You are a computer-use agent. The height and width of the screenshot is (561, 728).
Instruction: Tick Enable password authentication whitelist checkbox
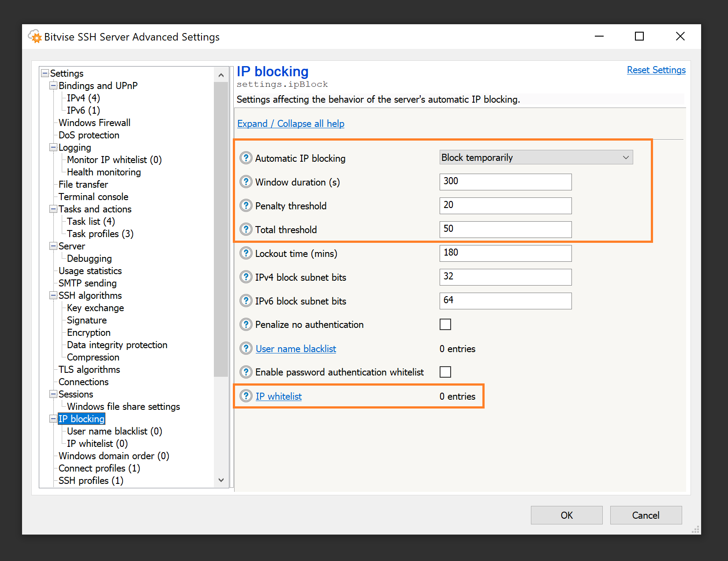pyautogui.click(x=445, y=372)
